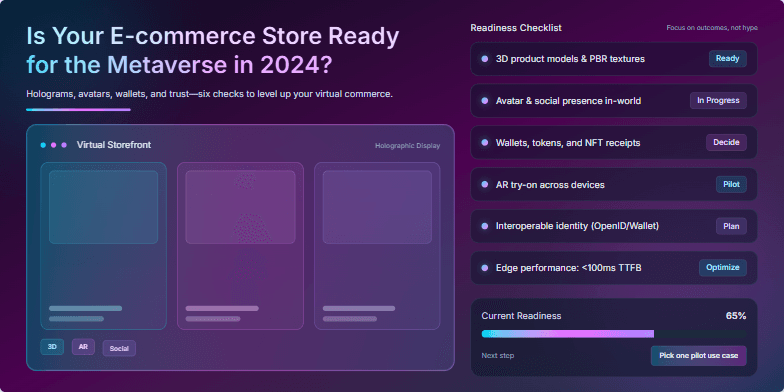Click the cyan window dot in Virtual Storefront
Viewport: 784px width, 392px height.
(x=43, y=145)
